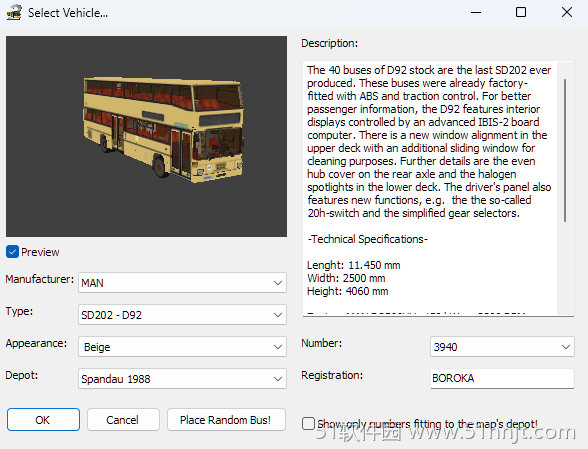The height and width of the screenshot is (449, 588).
Task: Minimize the Select Vehicle window
Action: (x=476, y=12)
